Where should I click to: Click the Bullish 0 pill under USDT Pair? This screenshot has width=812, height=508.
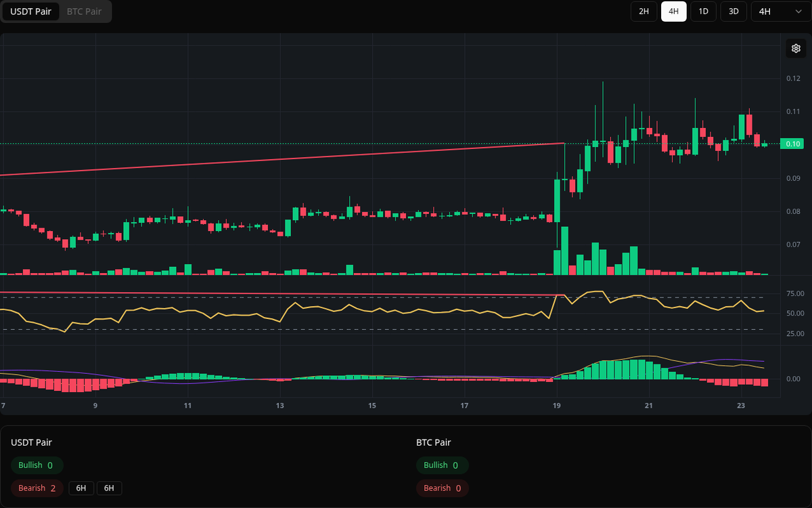[37, 465]
